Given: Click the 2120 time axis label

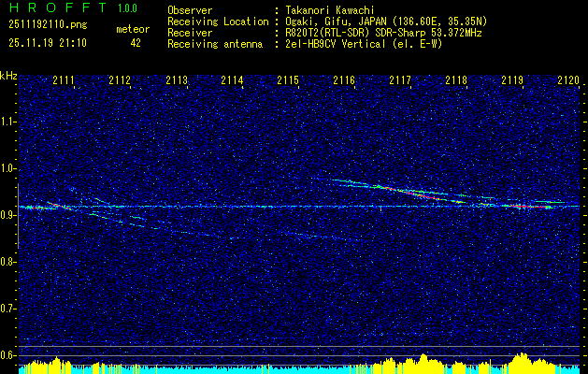Looking at the screenshot, I should click(x=568, y=79).
